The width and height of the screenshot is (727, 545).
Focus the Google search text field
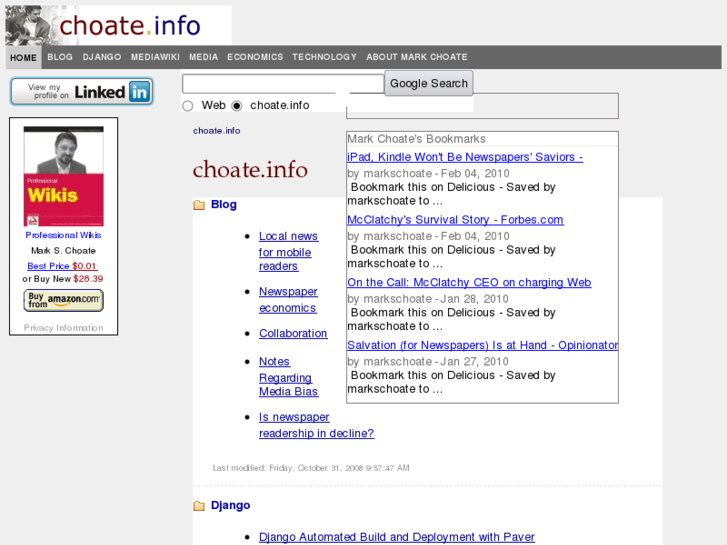tap(283, 84)
